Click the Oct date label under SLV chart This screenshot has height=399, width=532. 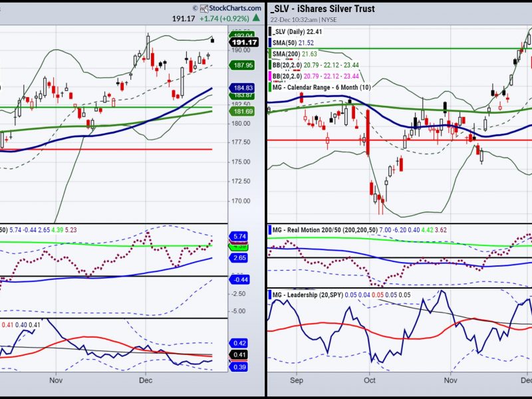click(370, 380)
